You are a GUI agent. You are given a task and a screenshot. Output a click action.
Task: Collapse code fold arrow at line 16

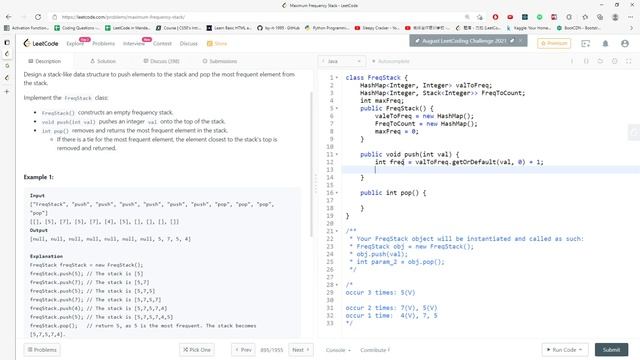[x=337, y=193]
